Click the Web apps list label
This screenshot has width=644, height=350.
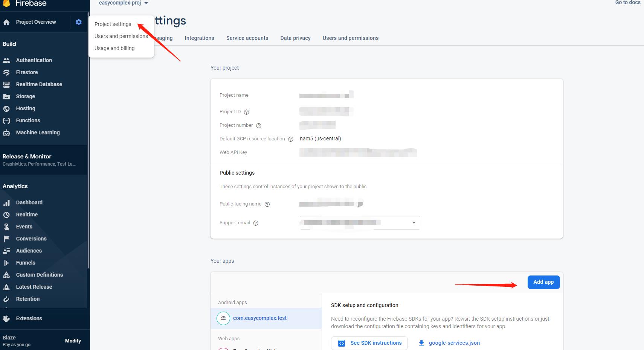point(229,338)
